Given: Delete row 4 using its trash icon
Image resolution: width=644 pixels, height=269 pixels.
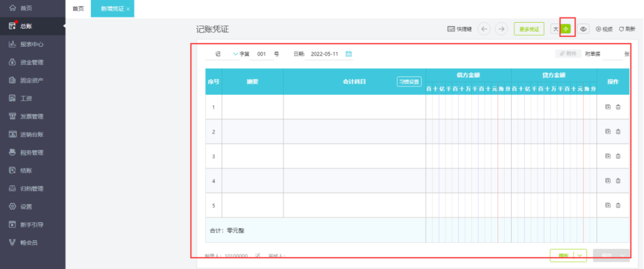Looking at the screenshot, I should [x=618, y=181].
